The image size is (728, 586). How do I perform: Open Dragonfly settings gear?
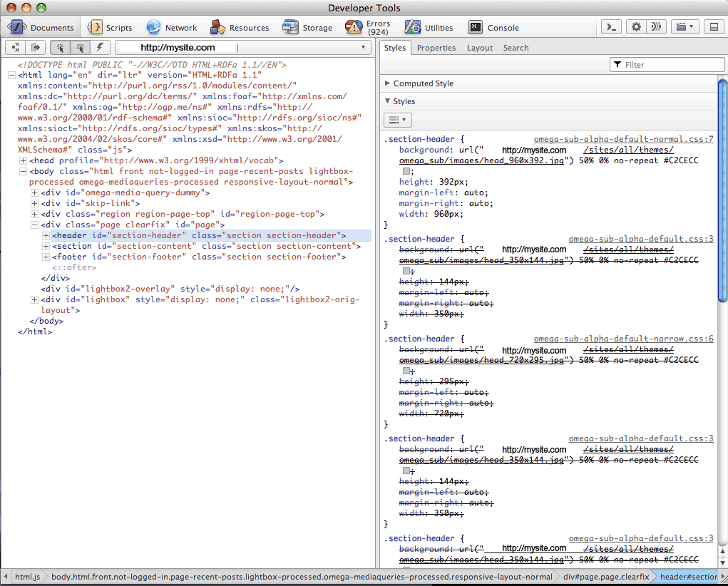[x=636, y=27]
